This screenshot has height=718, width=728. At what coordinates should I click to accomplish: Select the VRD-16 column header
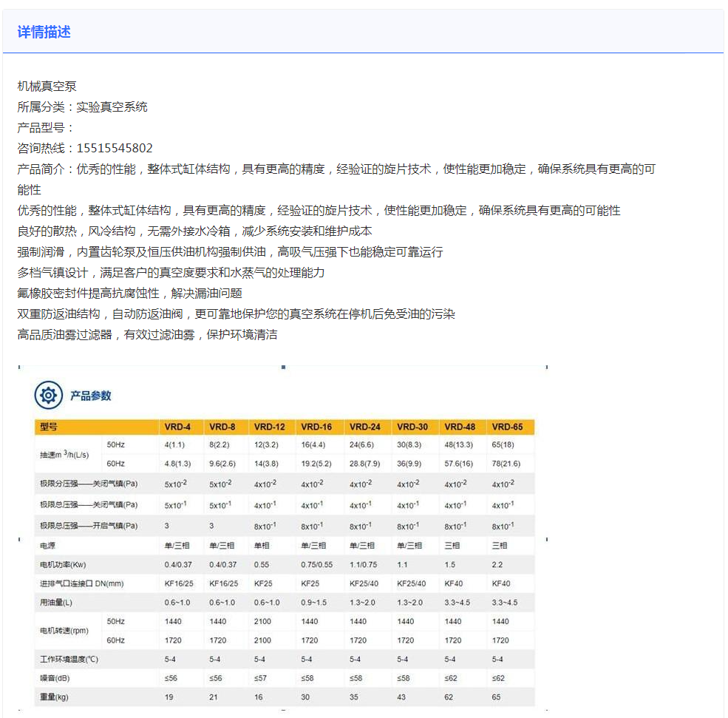(316, 427)
